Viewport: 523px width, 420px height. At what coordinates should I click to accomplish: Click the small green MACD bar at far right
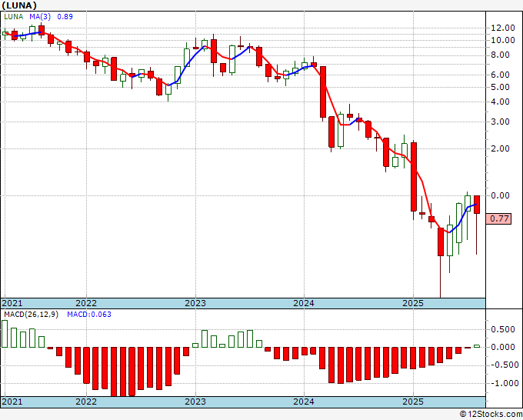click(477, 346)
